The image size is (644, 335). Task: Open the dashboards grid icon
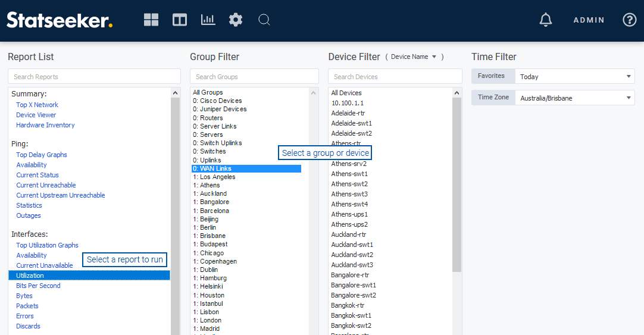[x=151, y=20]
